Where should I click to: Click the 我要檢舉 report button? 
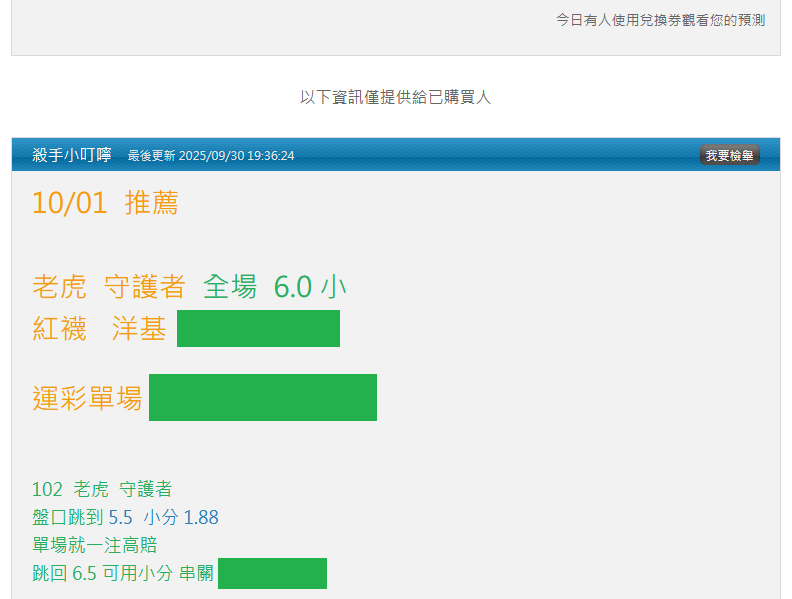tap(729, 155)
